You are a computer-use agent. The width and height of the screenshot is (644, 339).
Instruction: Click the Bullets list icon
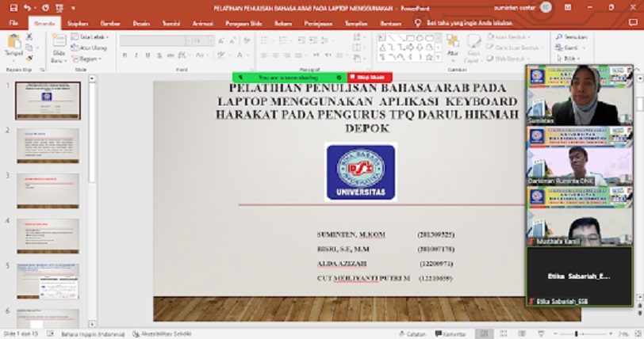tap(265, 40)
